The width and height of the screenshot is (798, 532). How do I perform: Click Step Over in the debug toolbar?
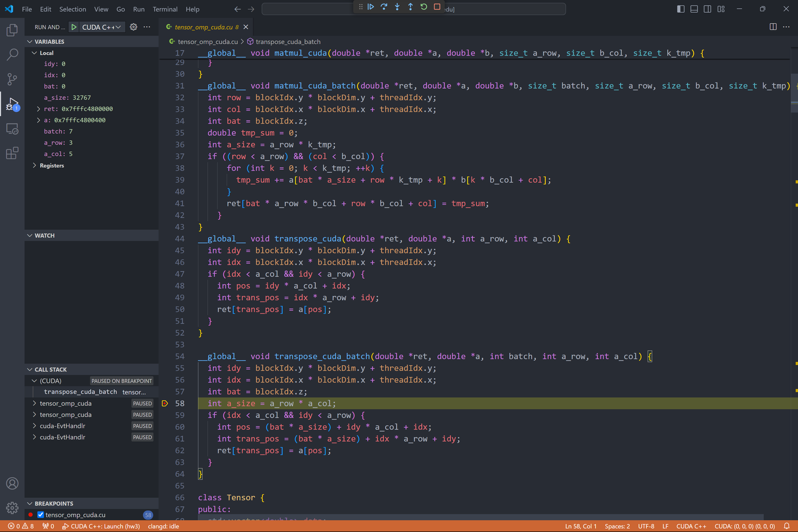coord(383,7)
